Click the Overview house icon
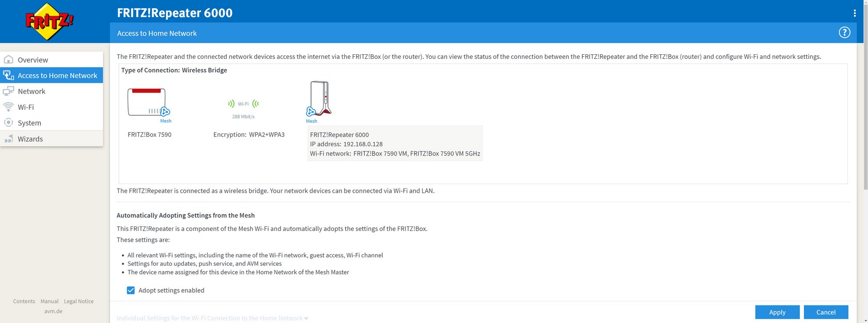This screenshot has width=868, height=323. [8, 59]
